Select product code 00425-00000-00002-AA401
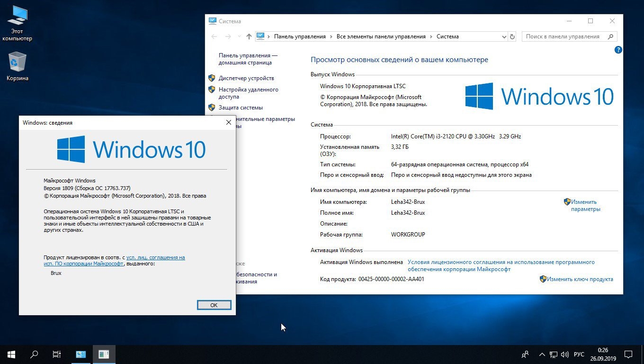The height and width of the screenshot is (364, 644). pyautogui.click(x=391, y=279)
